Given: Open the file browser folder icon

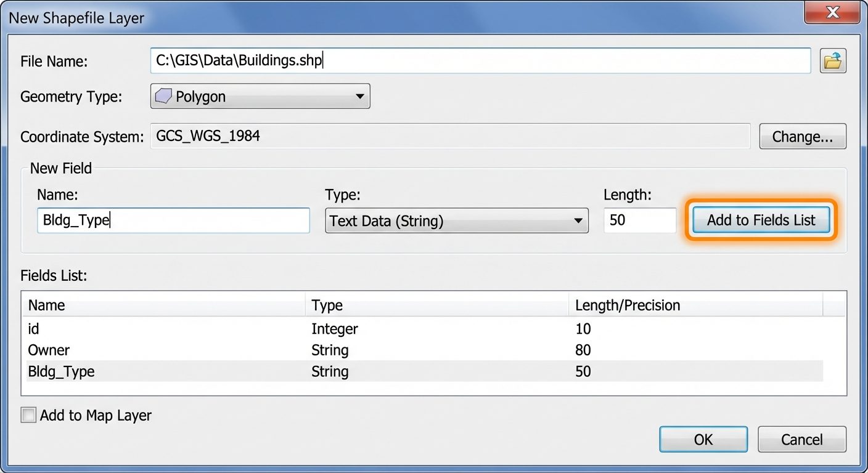Looking at the screenshot, I should [833, 60].
